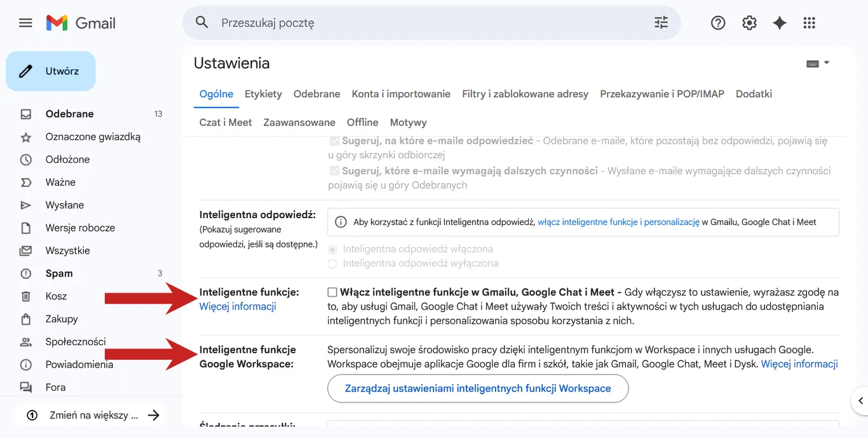Viewport: 868px width, 438px height.
Task: Open the Kosz folder label
Action: [x=56, y=296]
